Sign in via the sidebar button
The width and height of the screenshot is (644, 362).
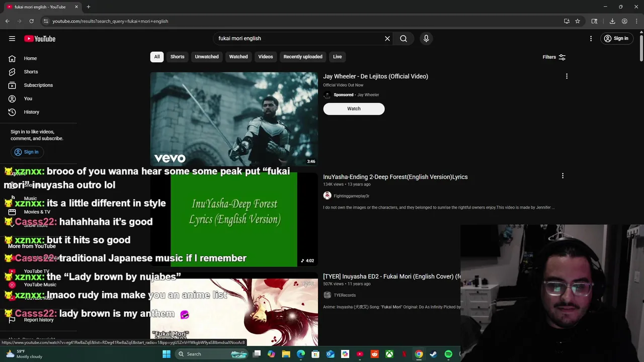[27, 152]
